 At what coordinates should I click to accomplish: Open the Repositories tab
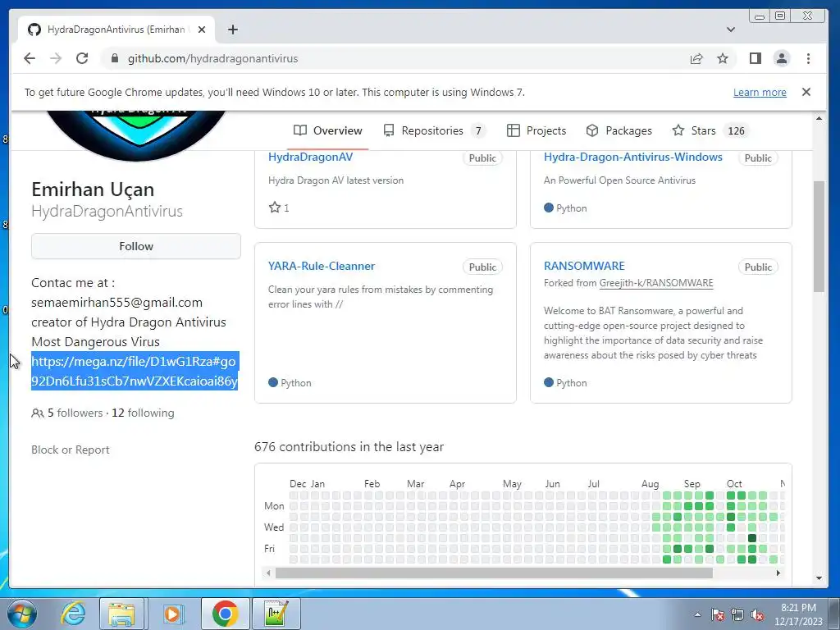[434, 130]
